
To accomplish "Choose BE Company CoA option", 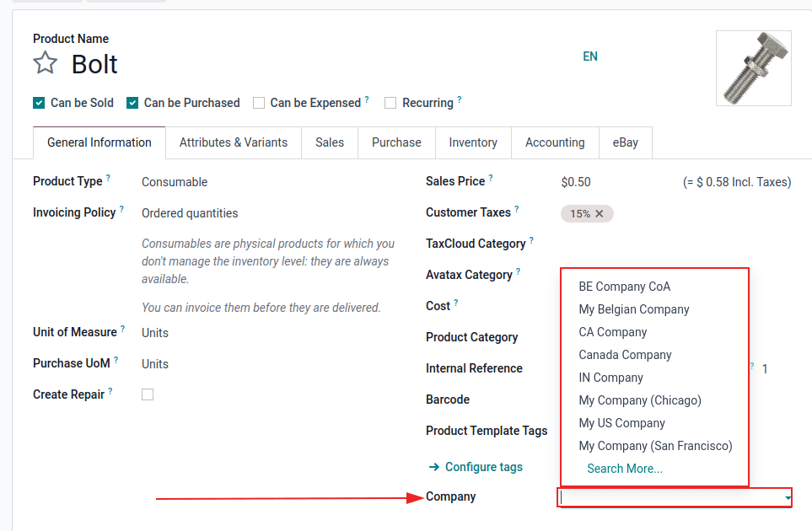I will coord(625,287).
